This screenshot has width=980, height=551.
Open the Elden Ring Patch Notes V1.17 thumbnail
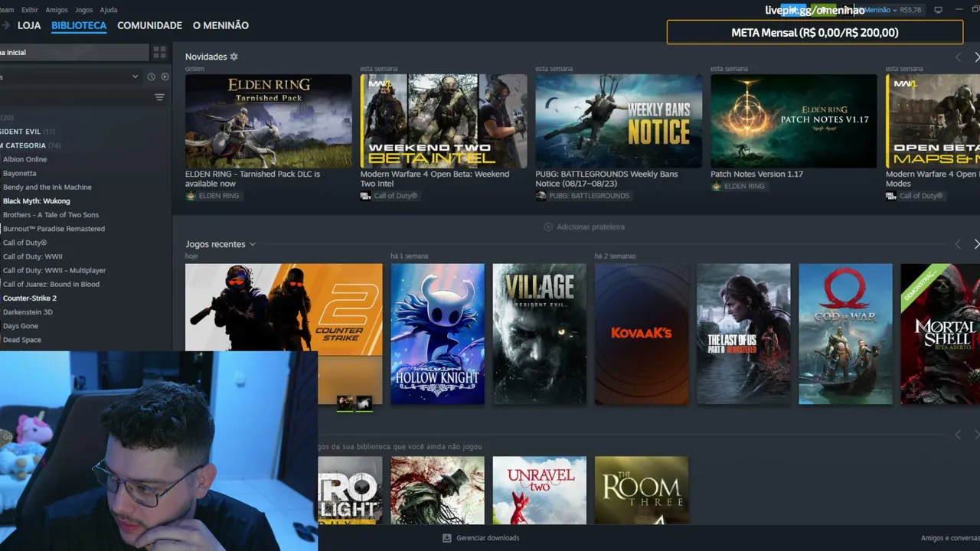click(x=794, y=121)
